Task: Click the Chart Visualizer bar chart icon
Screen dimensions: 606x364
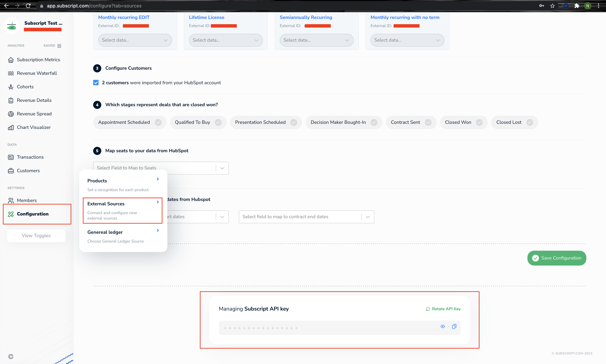Action: point(11,127)
